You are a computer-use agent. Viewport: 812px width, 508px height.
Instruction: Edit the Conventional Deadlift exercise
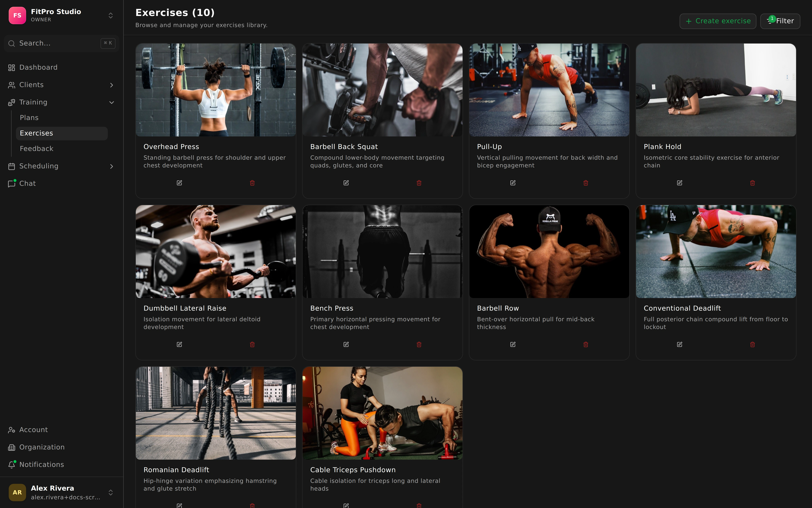coord(679,344)
